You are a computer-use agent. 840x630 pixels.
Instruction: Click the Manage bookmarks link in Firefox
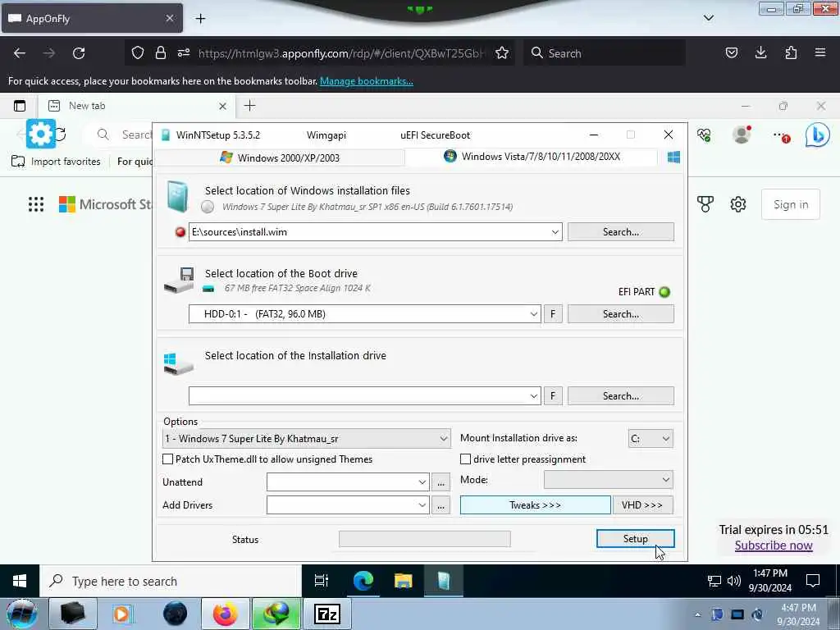click(367, 81)
